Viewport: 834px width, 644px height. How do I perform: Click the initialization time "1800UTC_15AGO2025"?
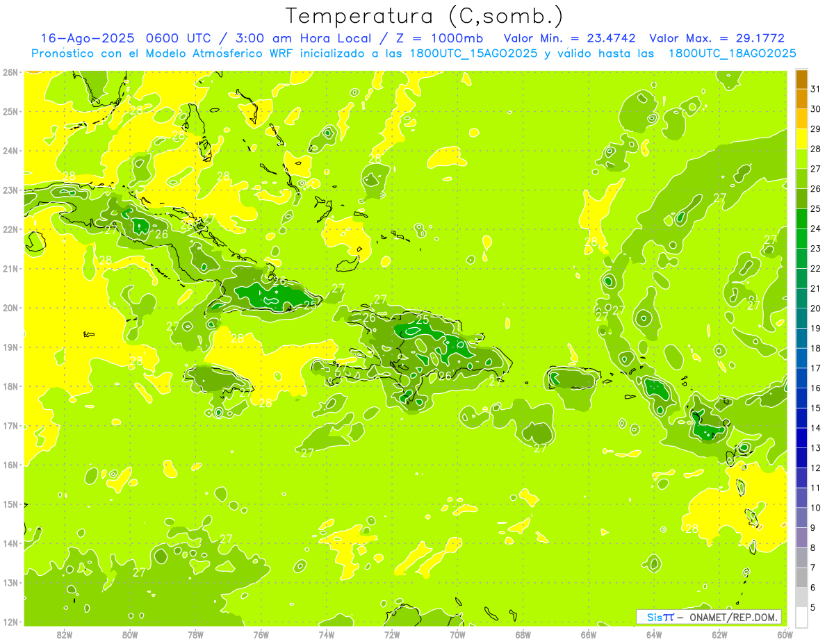474,53
